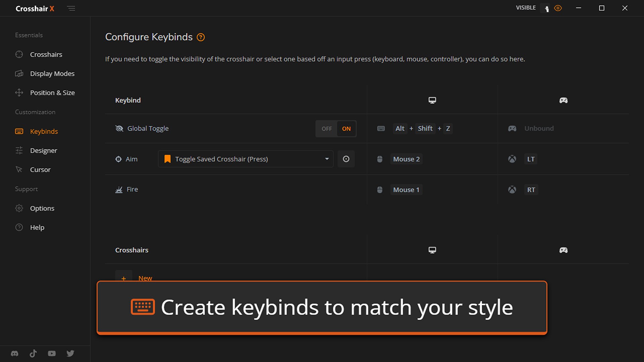Open the YouTube icon at bottom left
This screenshot has height=362, width=644.
click(52, 353)
